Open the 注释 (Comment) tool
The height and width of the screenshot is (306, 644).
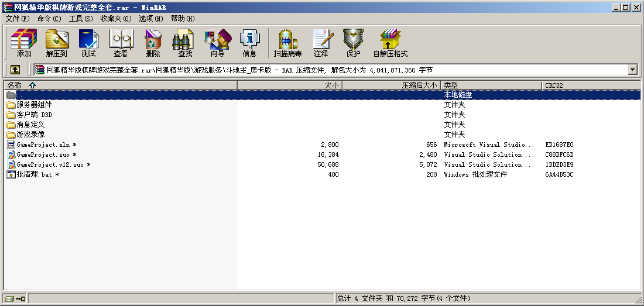coord(321,43)
